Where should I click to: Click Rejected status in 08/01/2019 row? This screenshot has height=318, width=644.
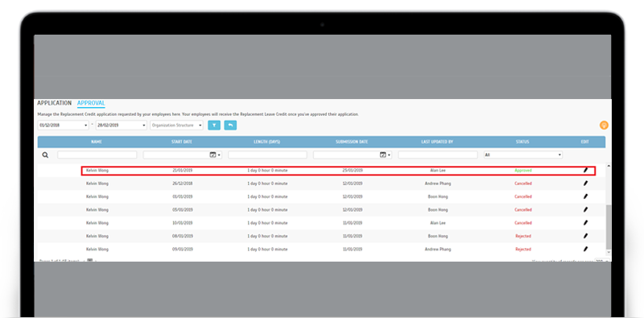click(x=523, y=236)
